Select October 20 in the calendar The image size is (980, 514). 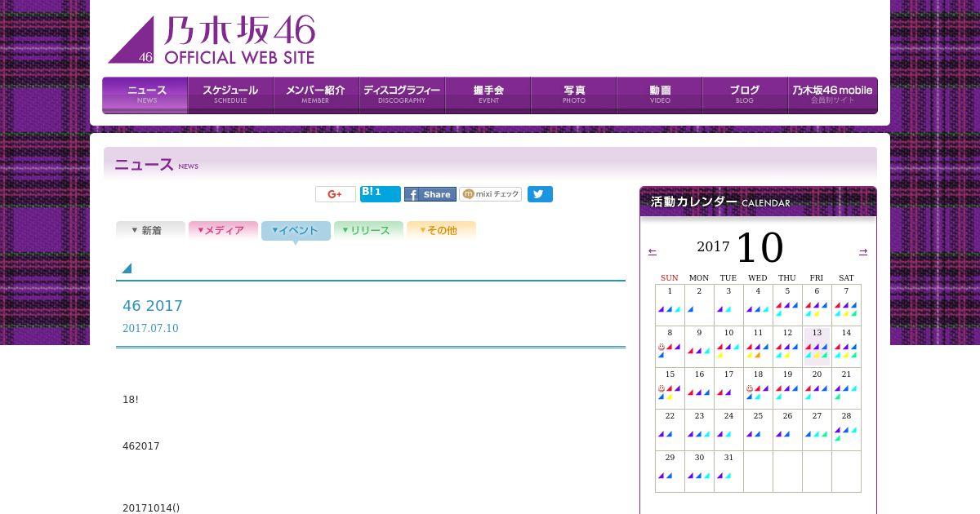817,388
